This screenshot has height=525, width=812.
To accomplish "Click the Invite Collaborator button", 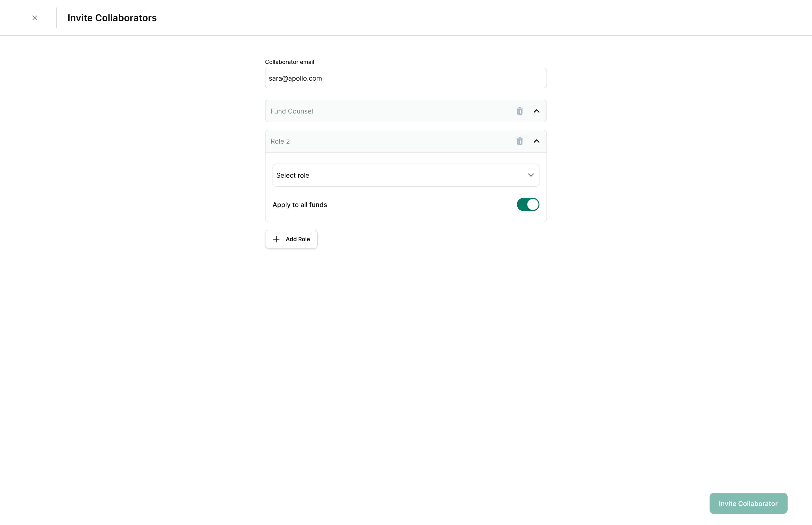I will (x=748, y=504).
